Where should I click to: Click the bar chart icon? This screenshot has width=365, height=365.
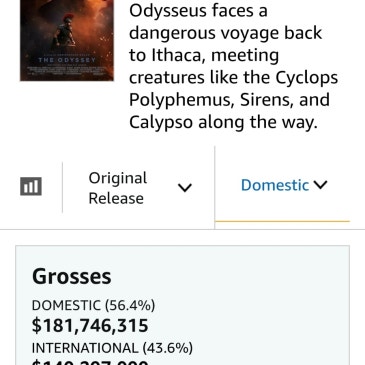pos(31,186)
